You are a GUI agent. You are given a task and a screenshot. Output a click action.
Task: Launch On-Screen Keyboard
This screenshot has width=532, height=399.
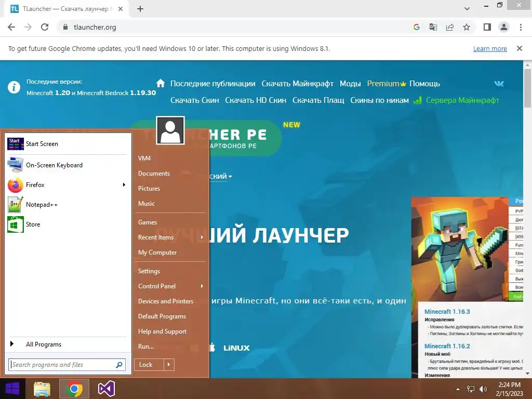67,165
